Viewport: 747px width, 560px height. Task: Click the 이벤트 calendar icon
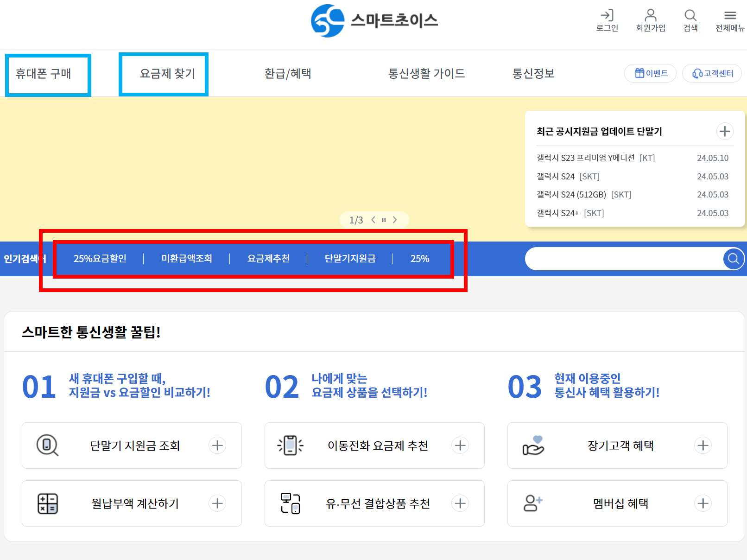pyautogui.click(x=639, y=73)
